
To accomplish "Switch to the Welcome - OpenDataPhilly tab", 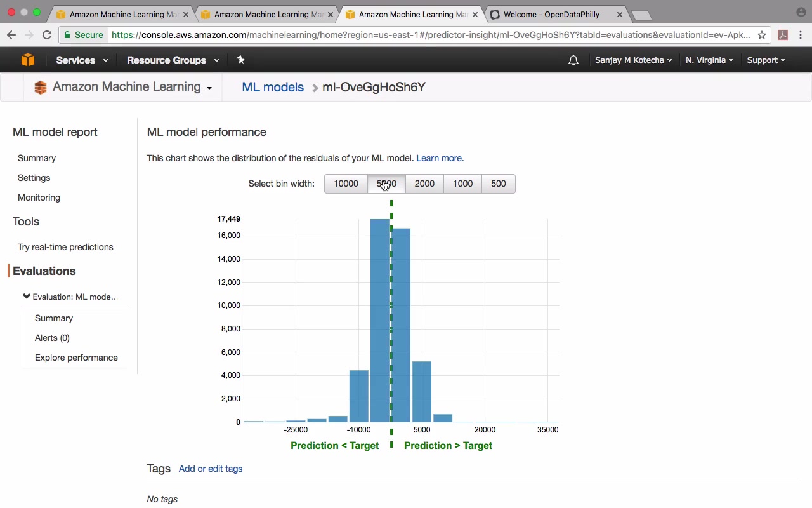I will [x=549, y=14].
